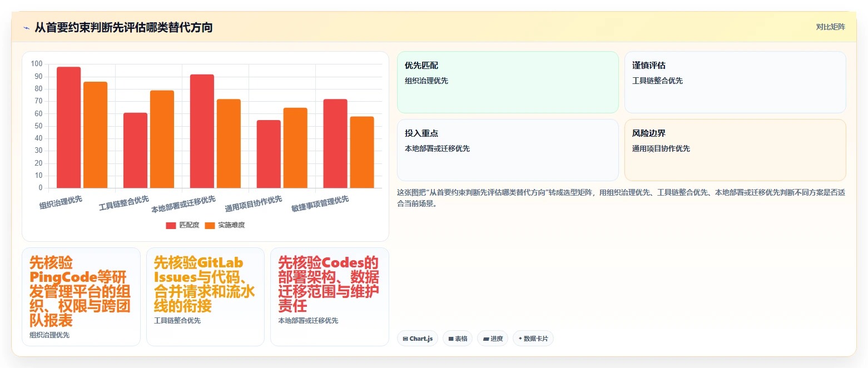868x368 pixels.
Task: Click the description paragraph starting with 这张图把
Action: pos(621,198)
